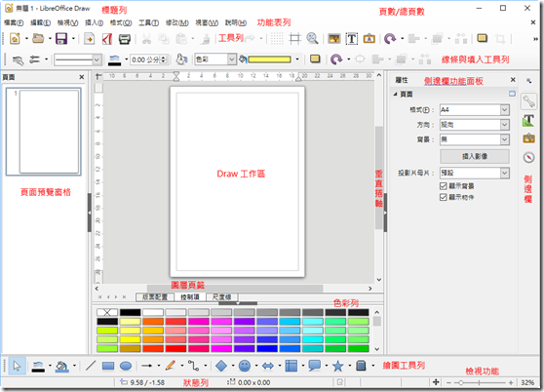Select the Symbol Shapes smiley tool
Screen dimensions: 544x392
click(x=245, y=366)
